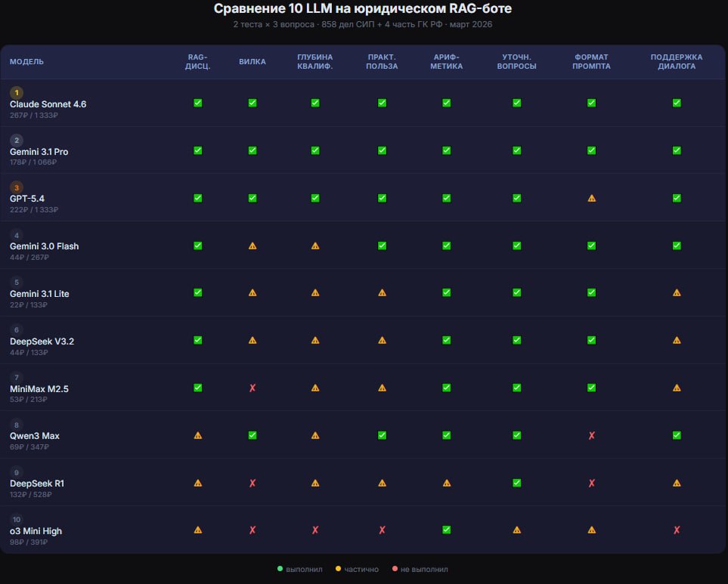Click the УТОЧН. ВОПРОСЫ column header

coord(517,62)
